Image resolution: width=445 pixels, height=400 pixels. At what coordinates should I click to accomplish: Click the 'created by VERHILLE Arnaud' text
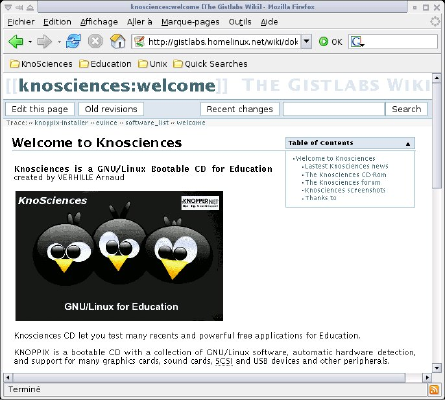pyautogui.click(x=69, y=177)
